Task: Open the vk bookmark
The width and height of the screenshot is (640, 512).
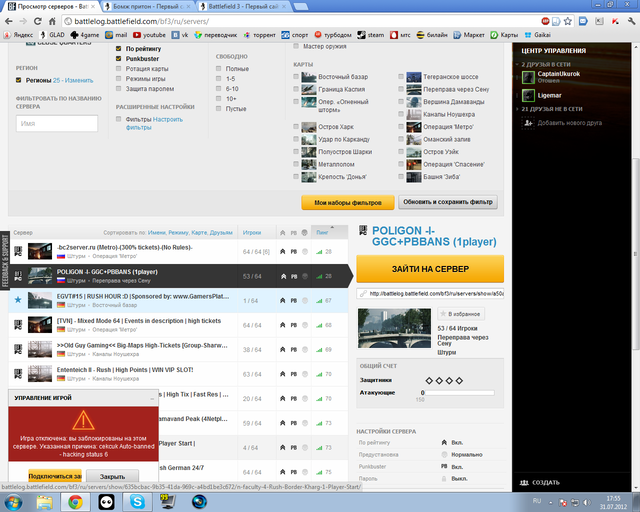Action: tap(180, 35)
